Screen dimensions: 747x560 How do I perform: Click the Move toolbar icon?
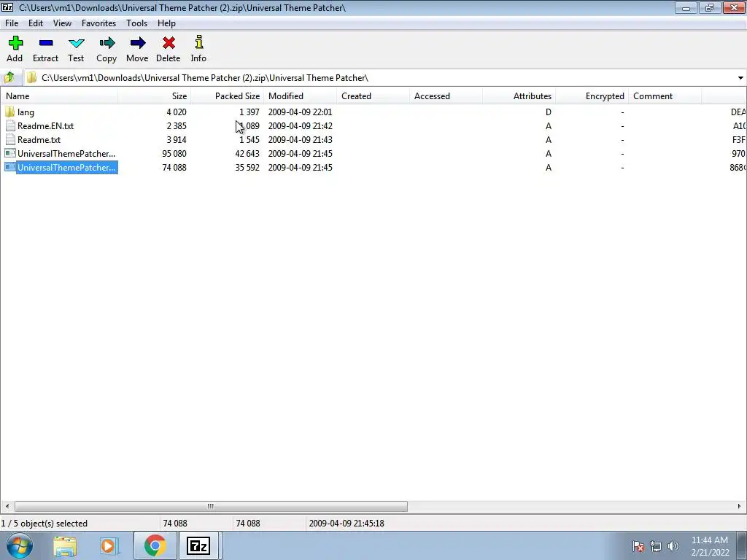click(138, 43)
